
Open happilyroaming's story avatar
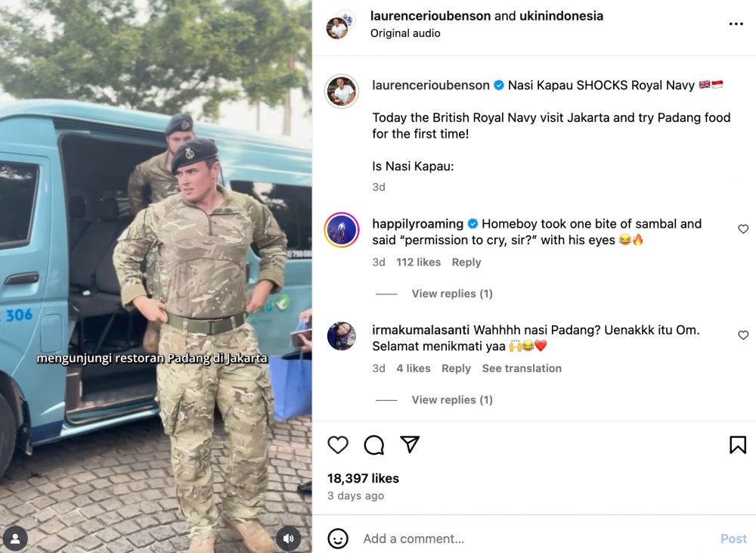[x=342, y=230]
